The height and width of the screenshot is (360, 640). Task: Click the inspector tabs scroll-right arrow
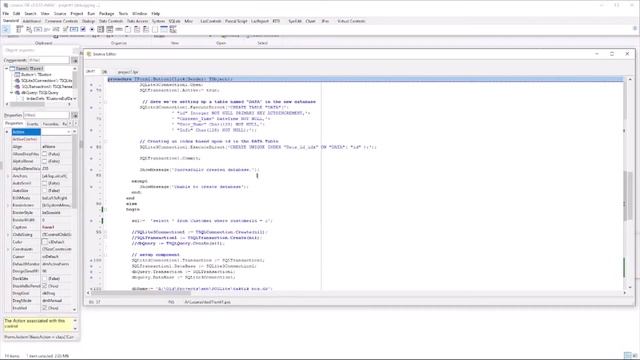click(76, 123)
